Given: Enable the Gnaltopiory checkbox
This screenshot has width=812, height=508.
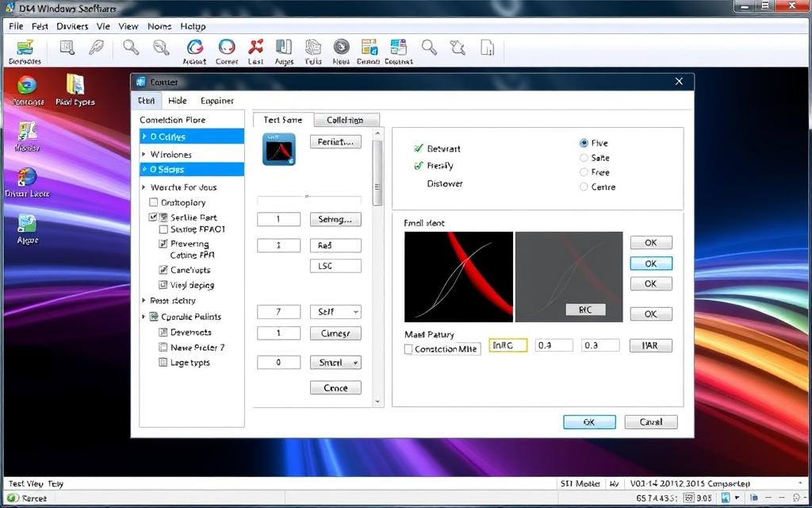Looking at the screenshot, I should [x=153, y=202].
